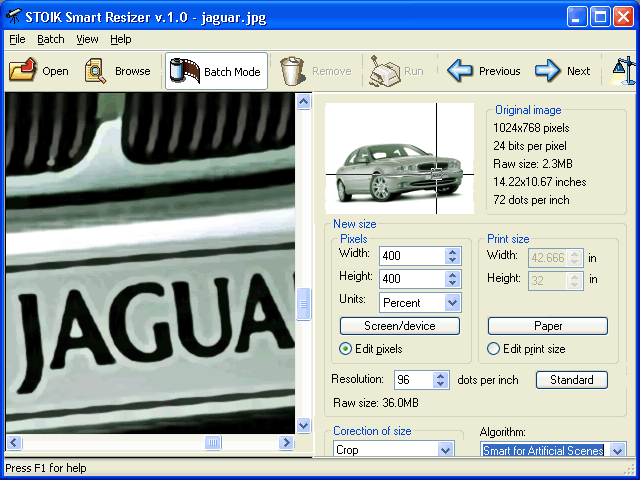Go to Previous image arrow icon
This screenshot has width=640, height=480.
(460, 71)
